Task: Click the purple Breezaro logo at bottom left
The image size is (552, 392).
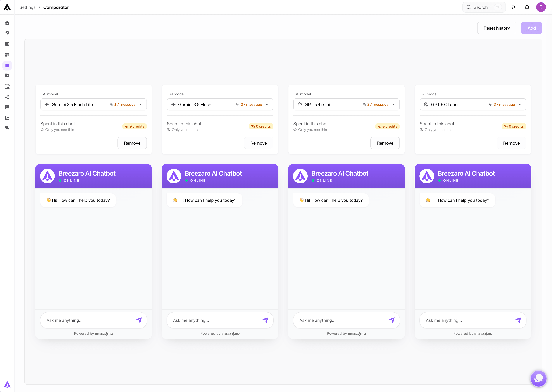Action: pos(7,385)
